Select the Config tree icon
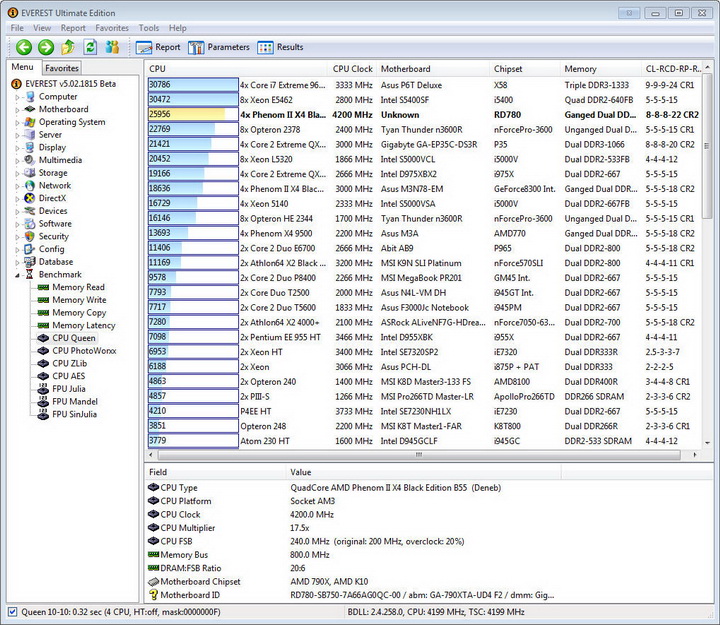This screenshot has height=625, width=720. click(x=30, y=249)
